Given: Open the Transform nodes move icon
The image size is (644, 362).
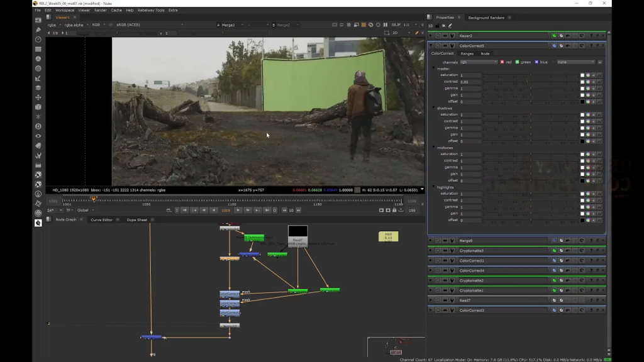Looking at the screenshot, I should point(38,97).
